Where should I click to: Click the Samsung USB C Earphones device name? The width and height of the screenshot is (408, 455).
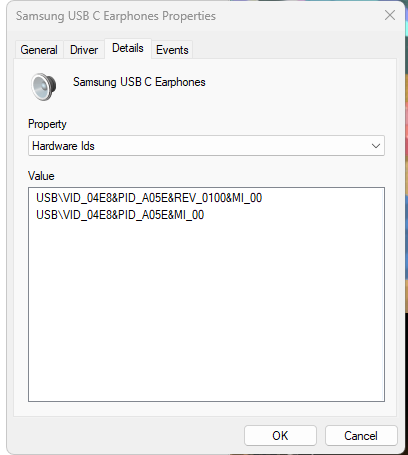139,82
